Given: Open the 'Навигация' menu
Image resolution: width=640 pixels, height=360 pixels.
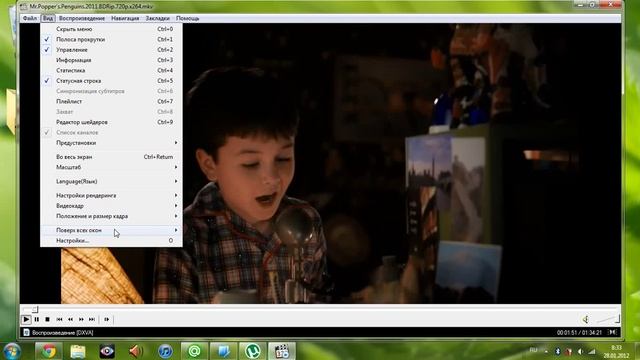Looking at the screenshot, I should [125, 18].
